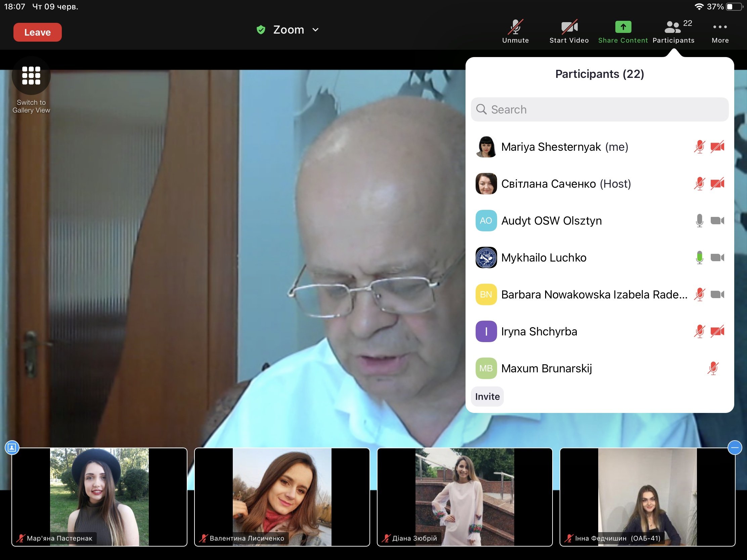This screenshot has width=747, height=560.
Task: Tap the yellow BN avatar badge
Action: (x=486, y=294)
